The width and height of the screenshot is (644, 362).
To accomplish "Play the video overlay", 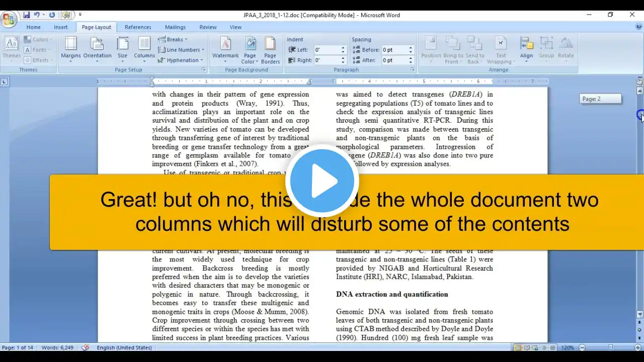I will tap(322, 181).
